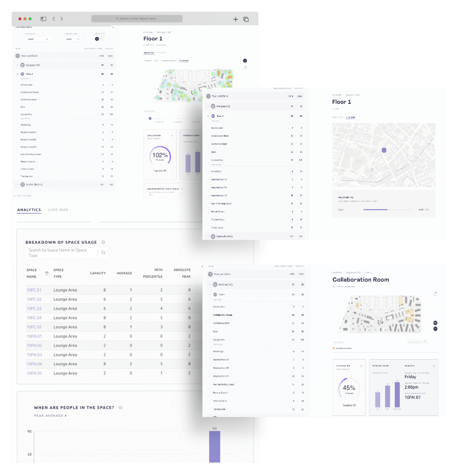
Task: Zoom in on the Collaboration Room floor map
Action: coord(435,323)
